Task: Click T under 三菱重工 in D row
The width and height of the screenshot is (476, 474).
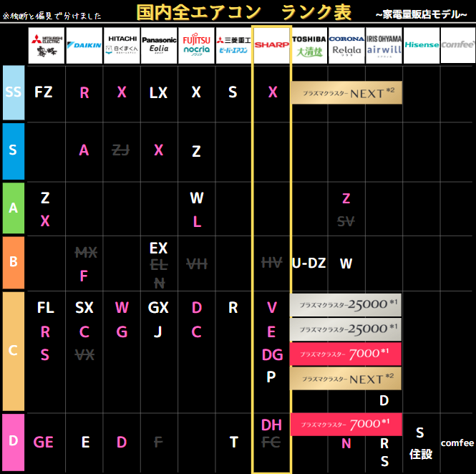Action: click(234, 442)
